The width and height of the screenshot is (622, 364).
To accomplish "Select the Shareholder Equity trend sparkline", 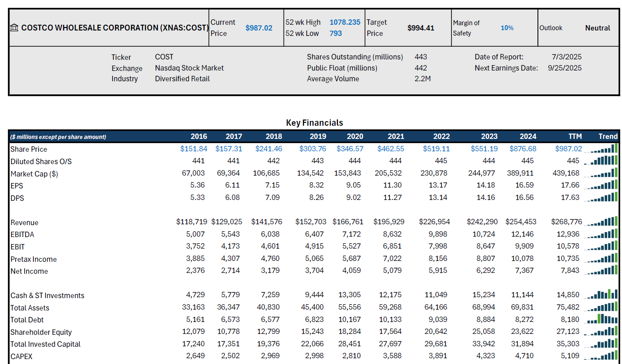I will (601, 331).
